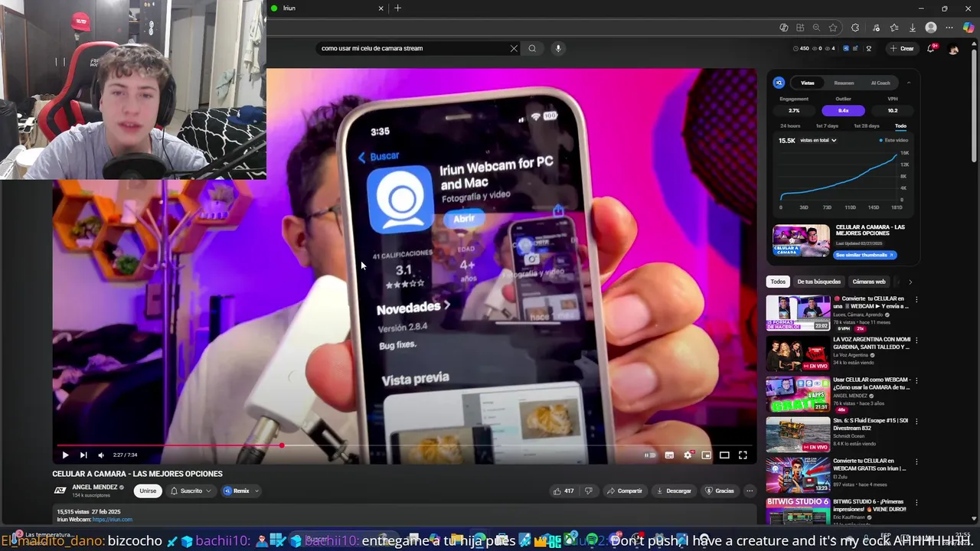Image resolution: width=980 pixels, height=551 pixels.
Task: Open Convierte tu CELULAR en WEBCAM video thumbnail
Action: [798, 313]
